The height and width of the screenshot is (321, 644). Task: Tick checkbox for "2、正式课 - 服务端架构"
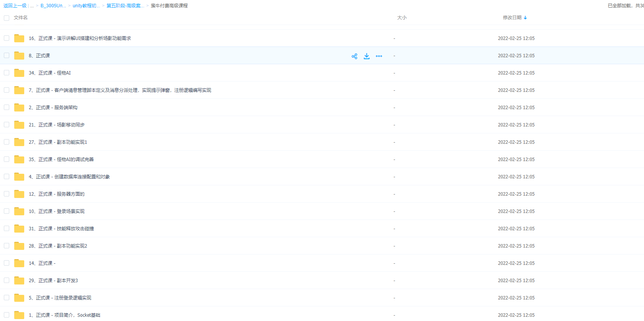pyautogui.click(x=7, y=107)
